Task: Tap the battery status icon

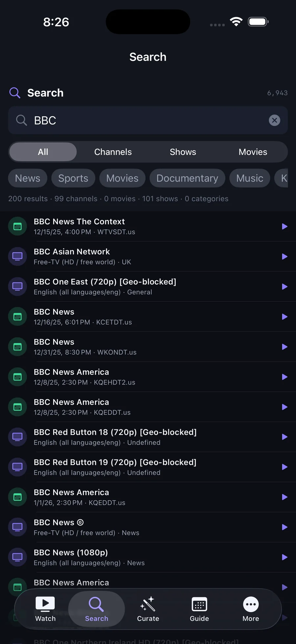Action: click(x=259, y=22)
